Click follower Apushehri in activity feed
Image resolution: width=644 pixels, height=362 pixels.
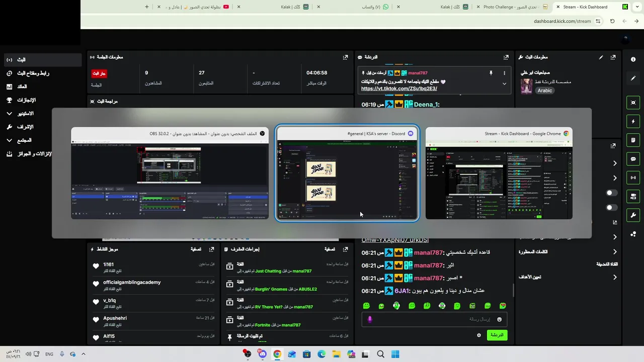pos(115,318)
